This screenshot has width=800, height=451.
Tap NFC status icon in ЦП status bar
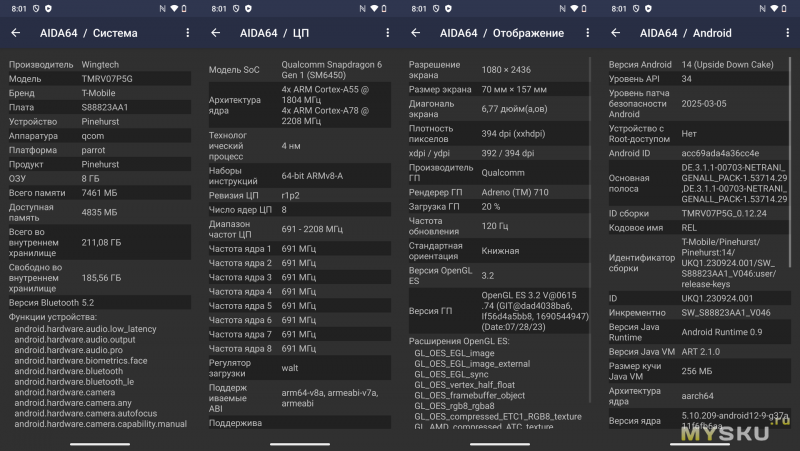click(x=363, y=9)
